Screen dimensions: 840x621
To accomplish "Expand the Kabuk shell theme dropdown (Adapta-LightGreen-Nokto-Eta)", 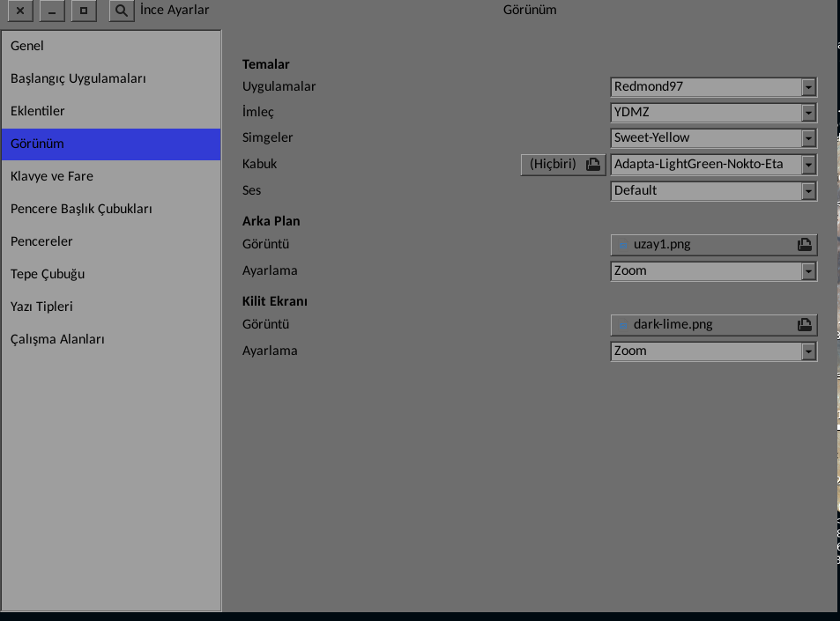I will [x=714, y=165].
